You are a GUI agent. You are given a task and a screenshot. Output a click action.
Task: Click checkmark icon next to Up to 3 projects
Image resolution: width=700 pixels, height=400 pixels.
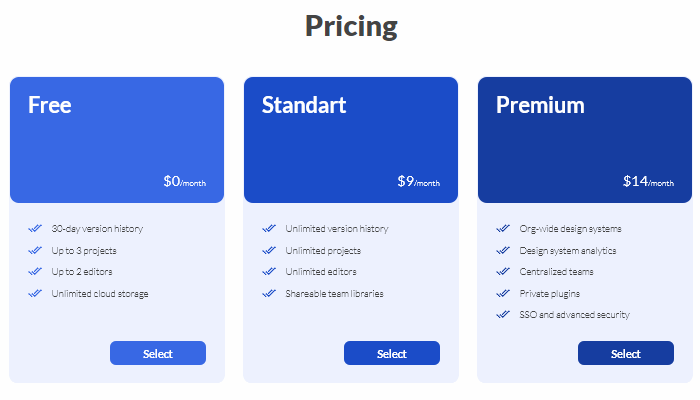pos(35,251)
